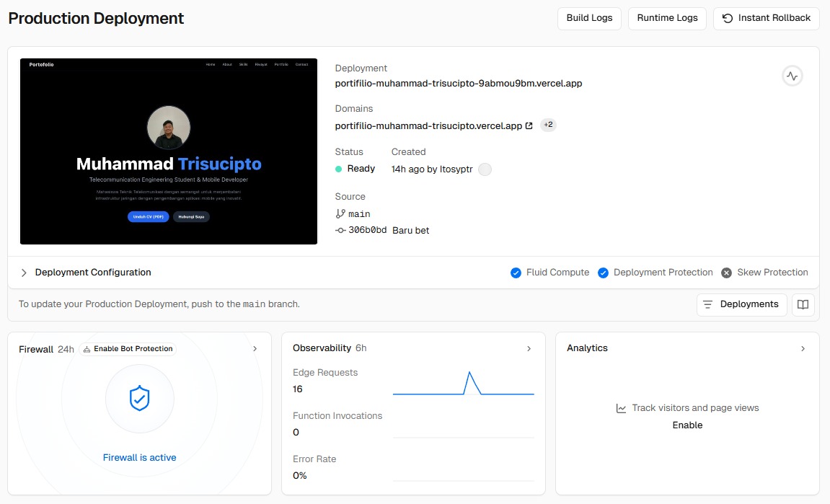830x504 pixels.
Task: Open the Deployments list button
Action: [x=741, y=304]
